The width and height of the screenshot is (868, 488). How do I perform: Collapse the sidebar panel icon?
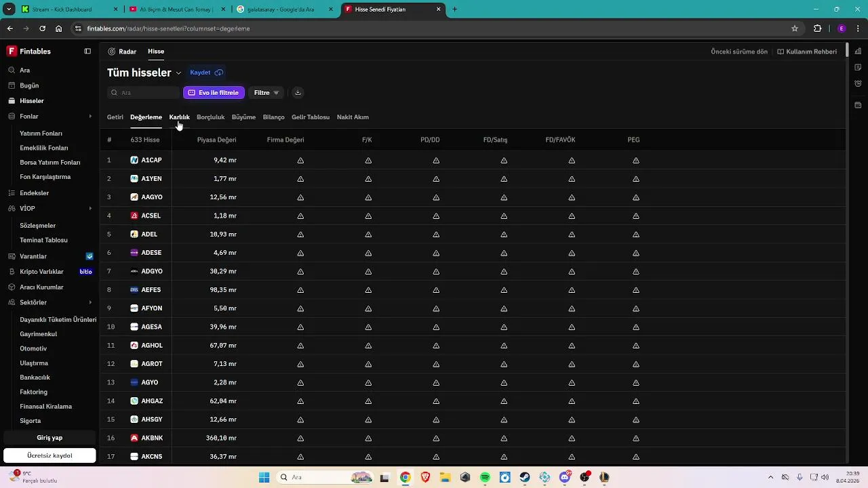tap(87, 52)
